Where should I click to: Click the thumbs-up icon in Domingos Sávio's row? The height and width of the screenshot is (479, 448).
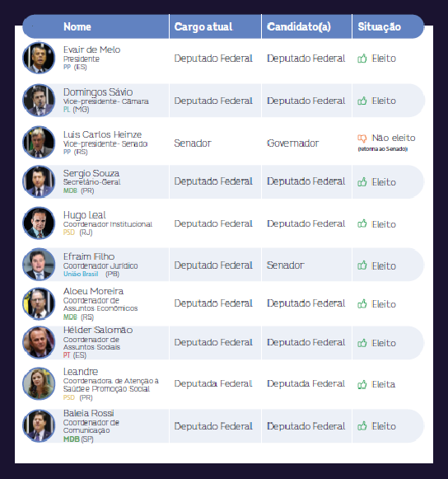(362, 101)
